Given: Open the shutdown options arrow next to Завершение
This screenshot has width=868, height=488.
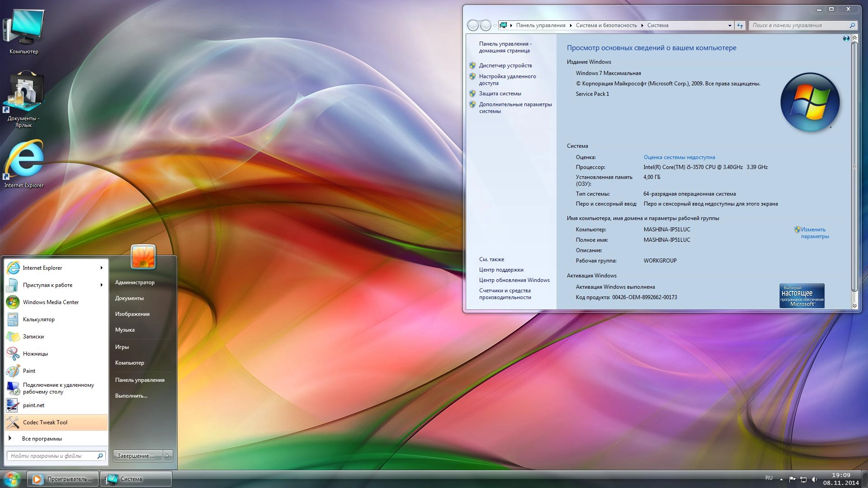Looking at the screenshot, I should [167, 455].
